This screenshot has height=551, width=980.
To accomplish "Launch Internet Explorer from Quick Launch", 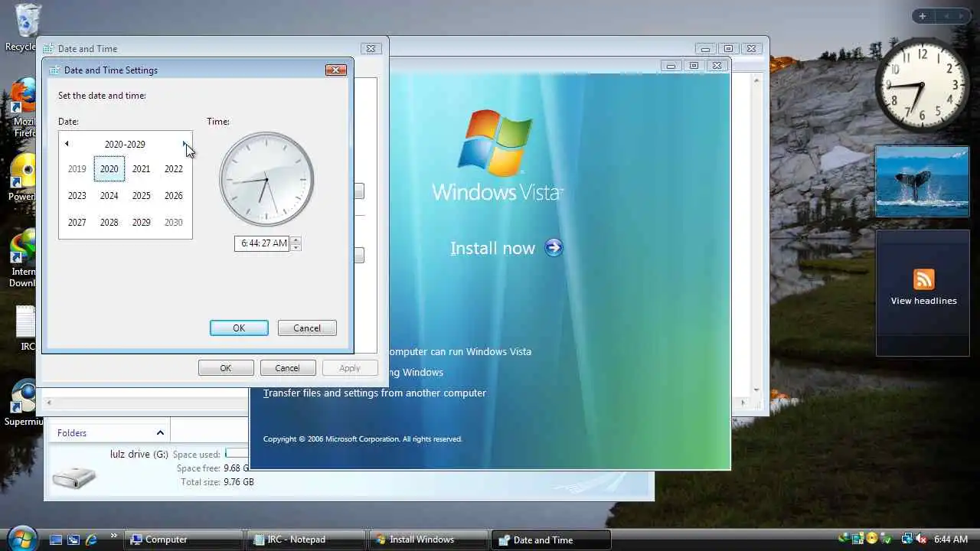I will [92, 540].
